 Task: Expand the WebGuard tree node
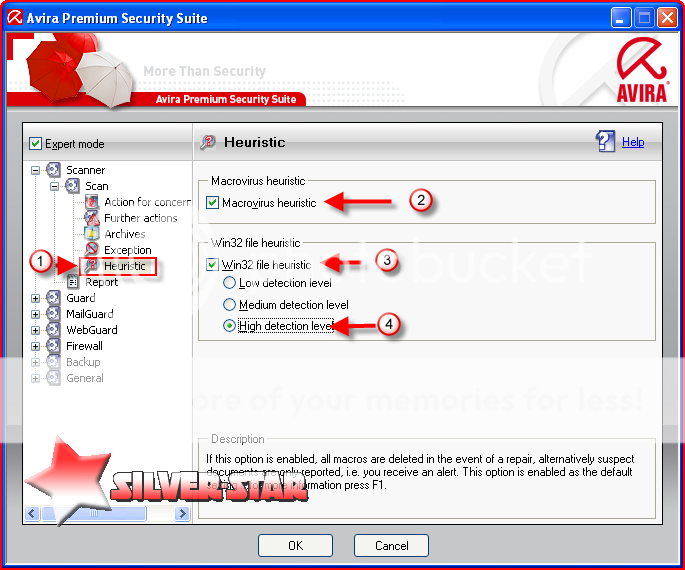tap(35, 331)
